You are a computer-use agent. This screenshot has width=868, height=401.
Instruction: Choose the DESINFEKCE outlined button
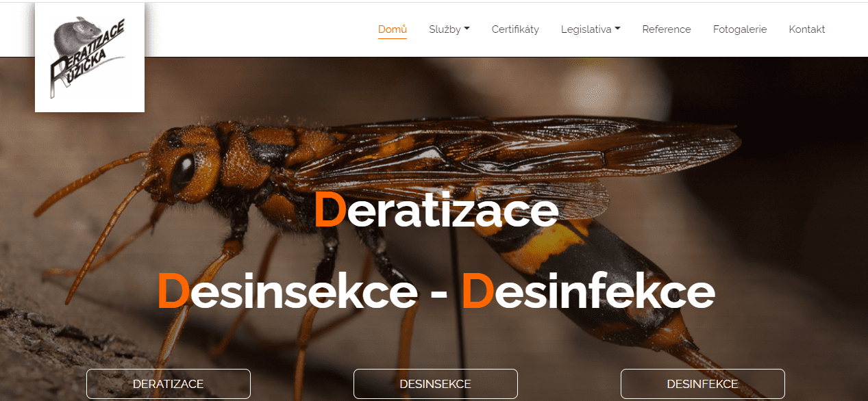(703, 384)
